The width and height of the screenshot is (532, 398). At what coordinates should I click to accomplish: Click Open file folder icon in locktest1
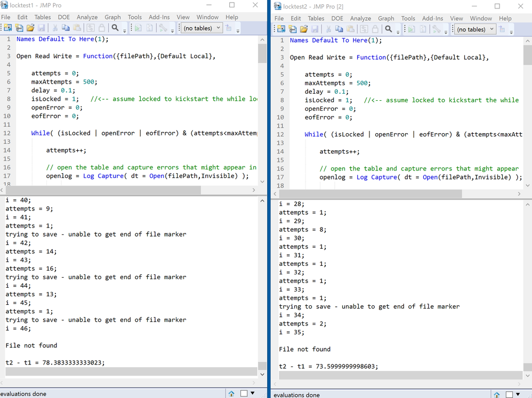30,28
